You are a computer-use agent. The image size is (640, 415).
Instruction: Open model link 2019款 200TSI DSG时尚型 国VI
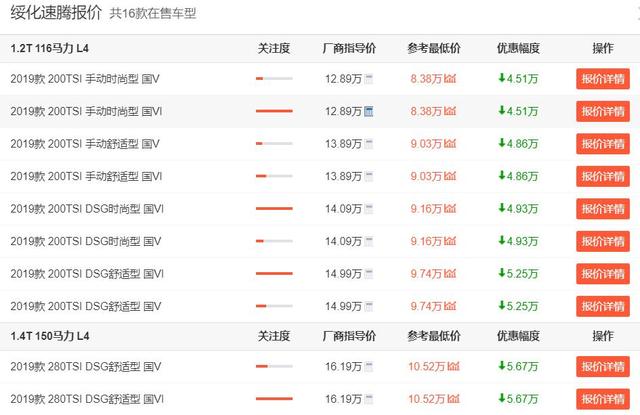pos(87,209)
